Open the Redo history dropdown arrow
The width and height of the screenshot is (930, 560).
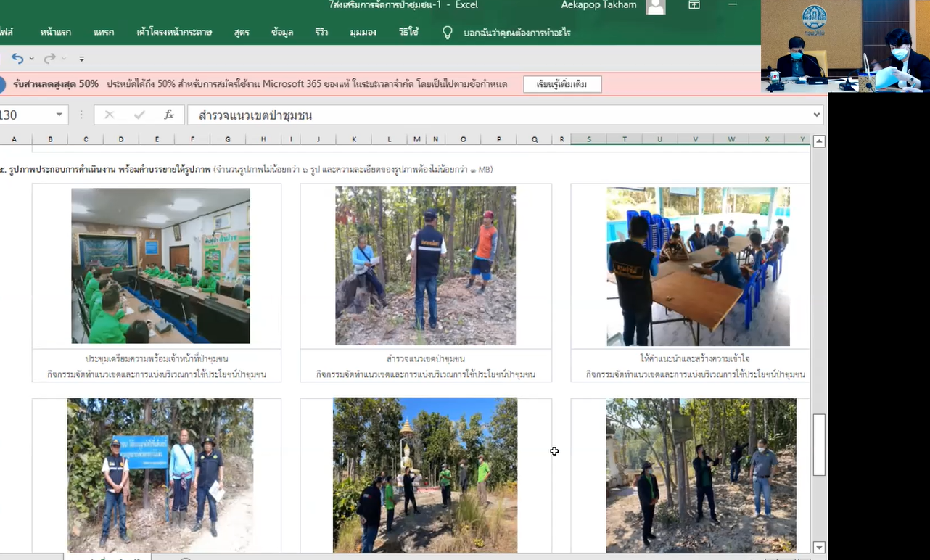(63, 59)
